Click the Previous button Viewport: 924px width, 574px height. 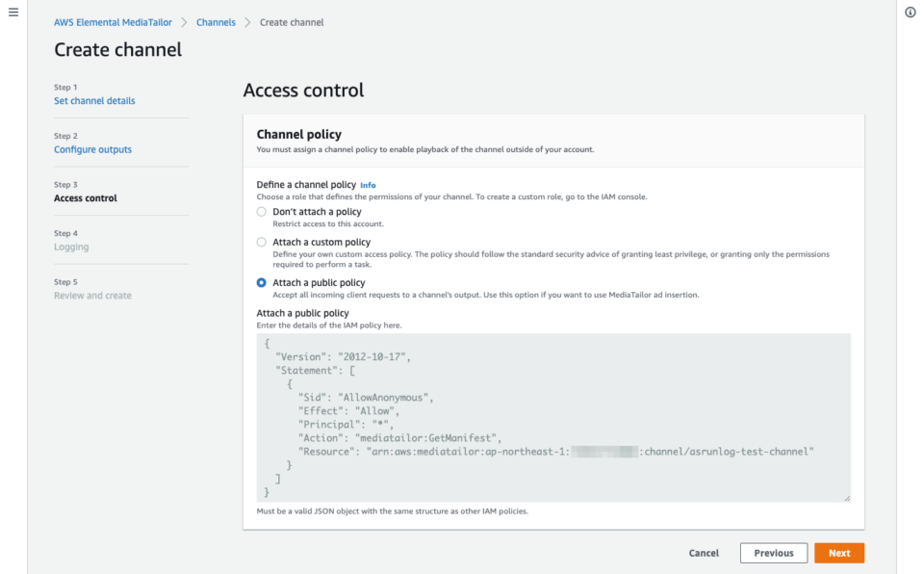coord(773,553)
